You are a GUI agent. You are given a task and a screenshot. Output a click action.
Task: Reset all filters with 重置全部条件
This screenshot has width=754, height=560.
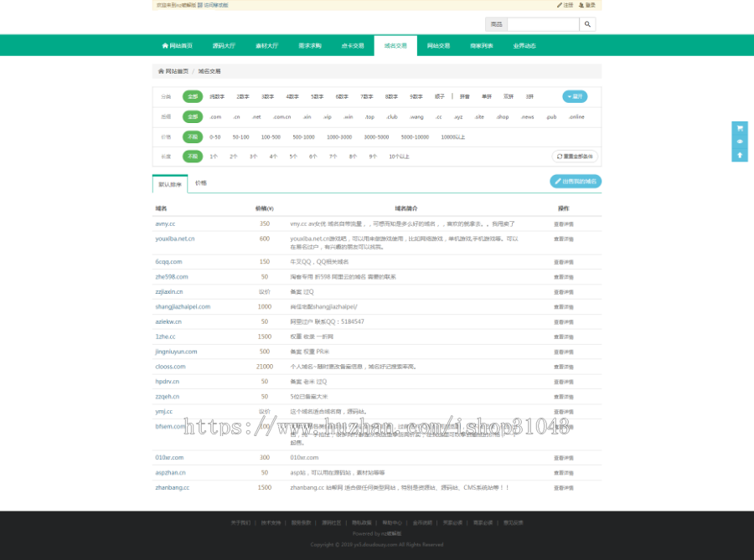click(x=575, y=157)
